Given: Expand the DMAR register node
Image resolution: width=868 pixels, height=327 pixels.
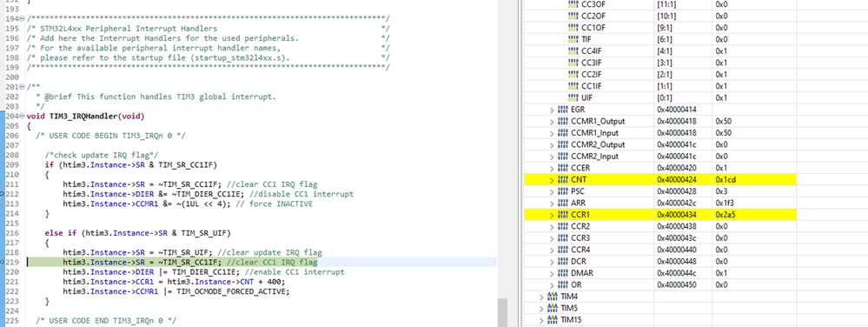Looking at the screenshot, I should click(552, 273).
